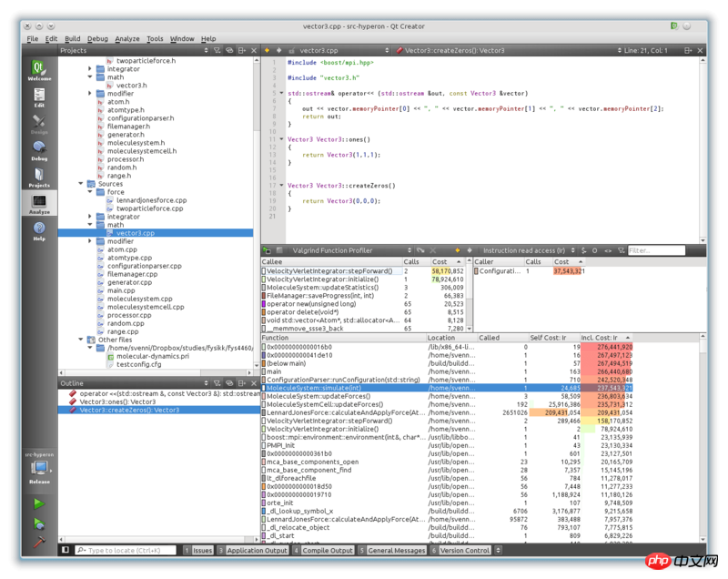
Task: Open the Help mode in sidebar
Action: click(x=39, y=230)
